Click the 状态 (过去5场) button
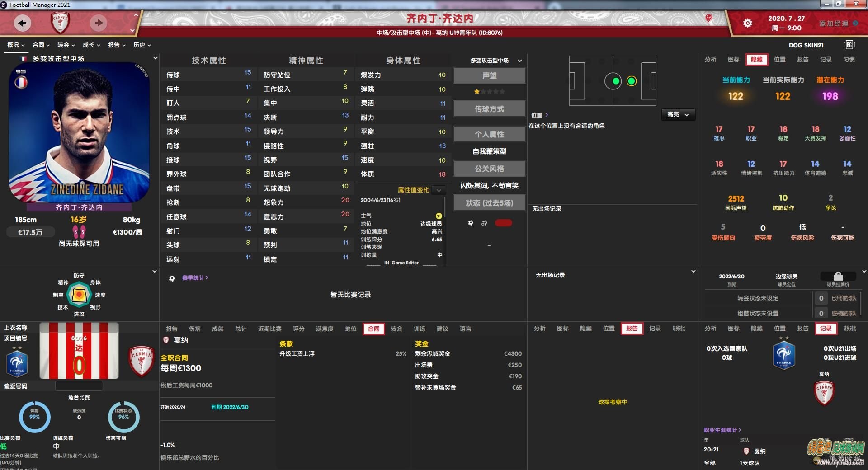The width and height of the screenshot is (868, 470). 489,203
